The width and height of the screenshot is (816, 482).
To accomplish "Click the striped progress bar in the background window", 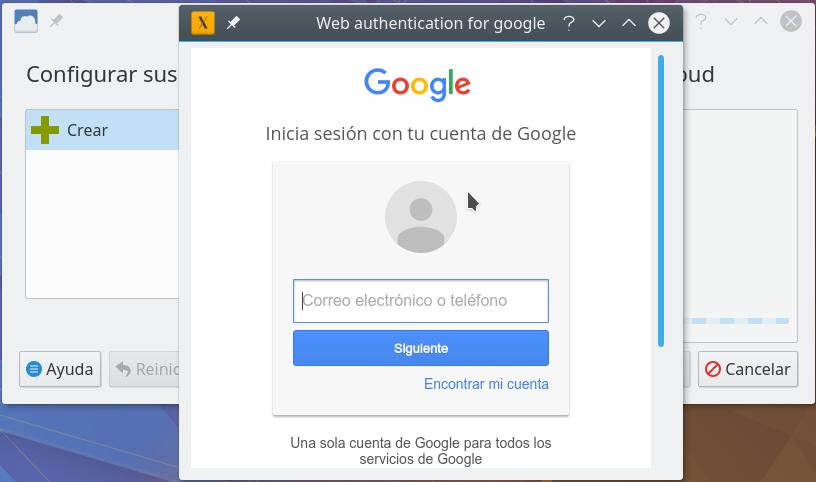I will 736,321.
